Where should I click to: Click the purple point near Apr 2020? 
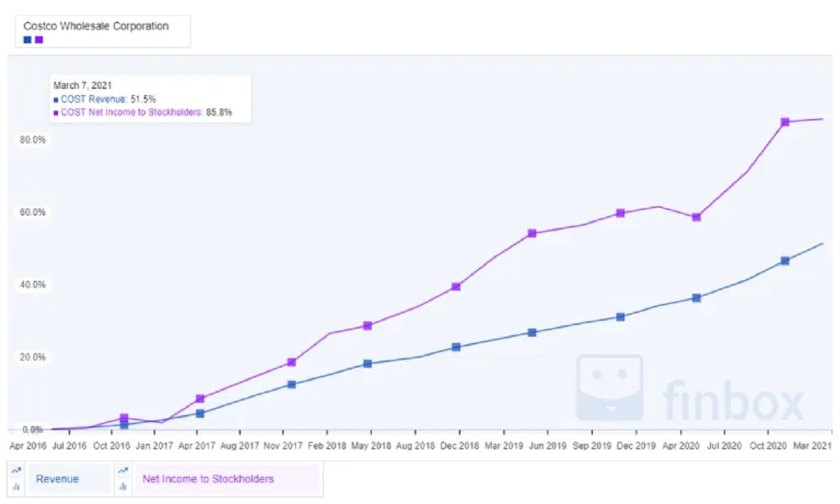pos(696,217)
